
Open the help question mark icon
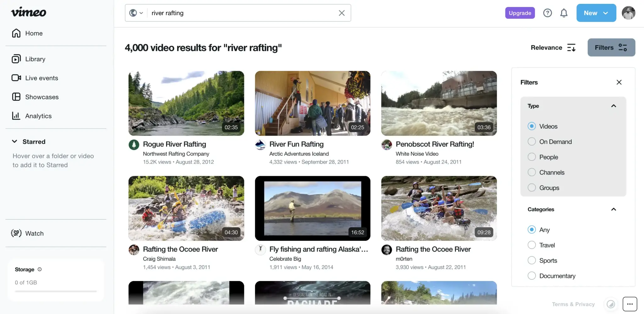(x=547, y=13)
